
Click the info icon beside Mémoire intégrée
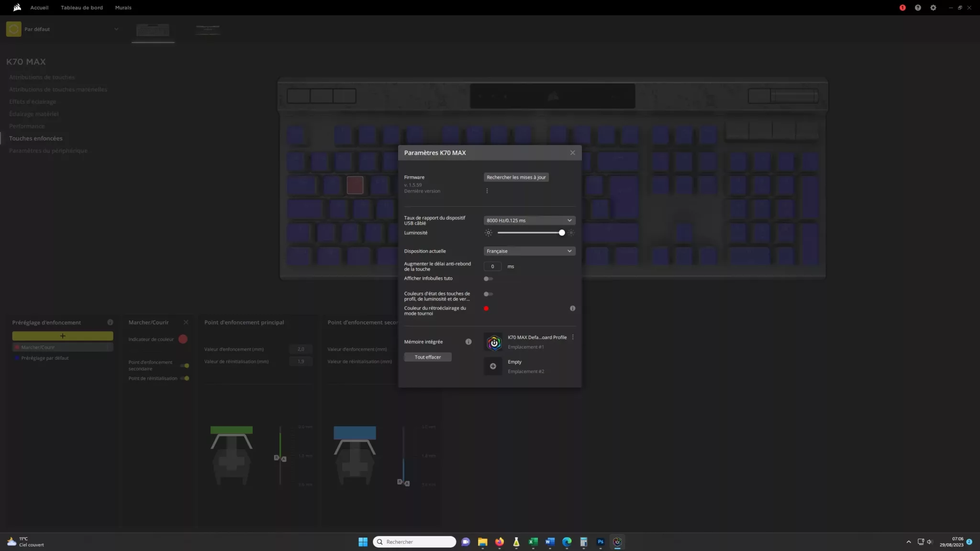point(468,342)
